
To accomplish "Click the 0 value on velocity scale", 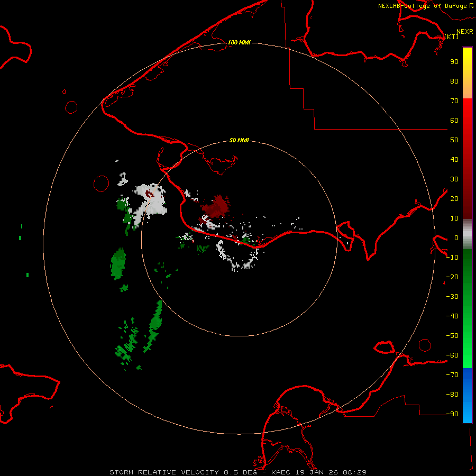I will click(456, 237).
